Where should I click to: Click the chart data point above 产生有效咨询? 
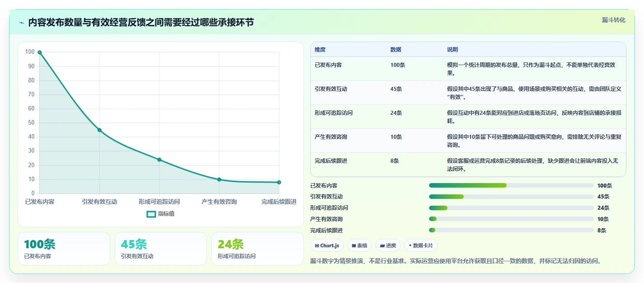tap(219, 179)
